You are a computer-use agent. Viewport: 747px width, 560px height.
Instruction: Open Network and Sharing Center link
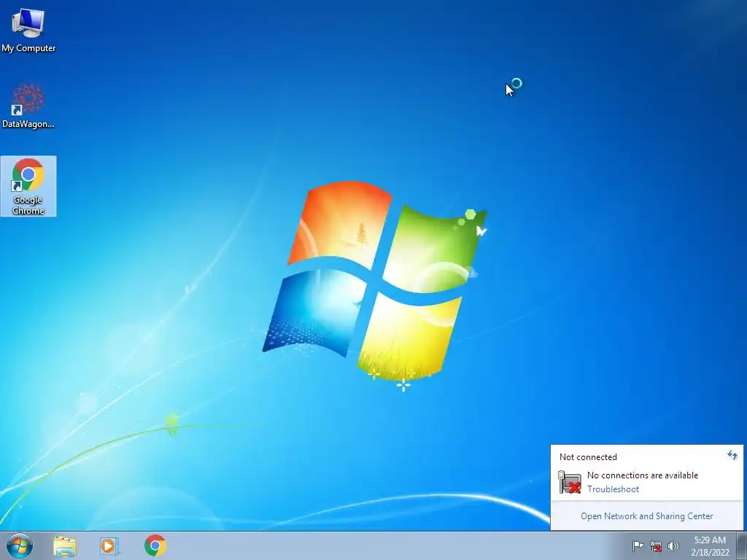(646, 516)
